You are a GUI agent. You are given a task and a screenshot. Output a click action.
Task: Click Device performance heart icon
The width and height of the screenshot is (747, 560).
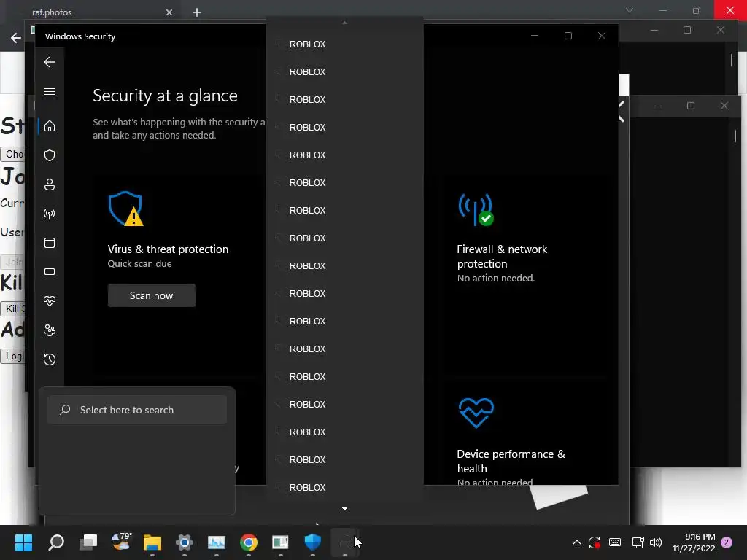coord(476,413)
